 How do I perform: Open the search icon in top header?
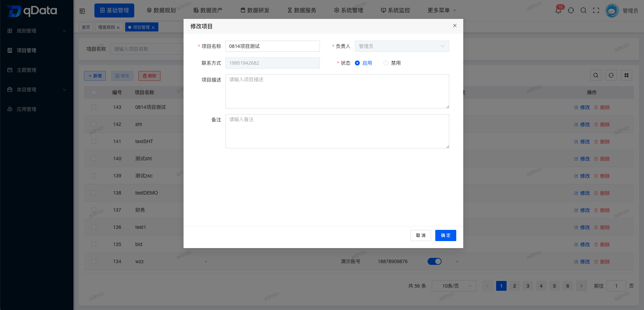584,10
